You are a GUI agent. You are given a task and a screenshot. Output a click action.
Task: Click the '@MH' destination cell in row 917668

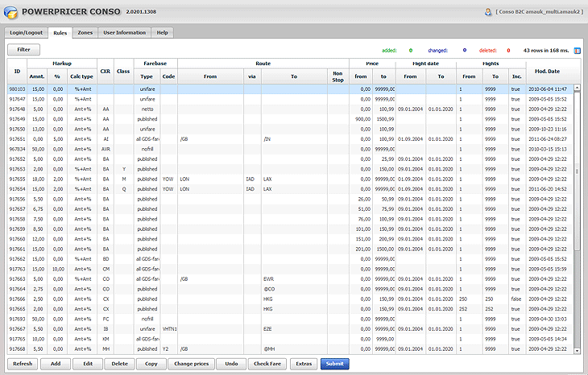tap(294, 349)
